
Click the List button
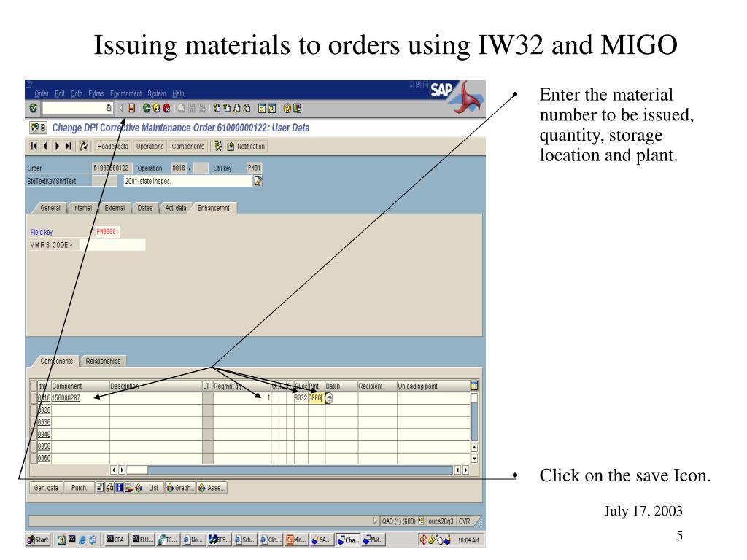point(149,488)
